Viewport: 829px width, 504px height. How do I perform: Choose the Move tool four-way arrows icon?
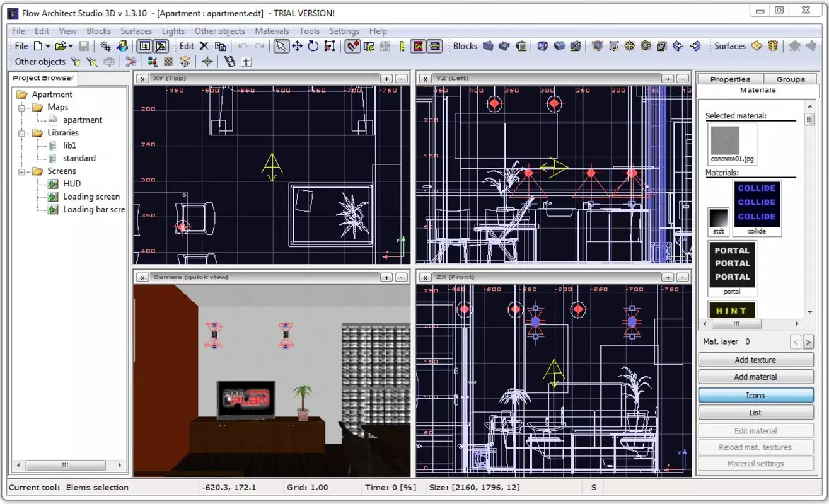(297, 46)
